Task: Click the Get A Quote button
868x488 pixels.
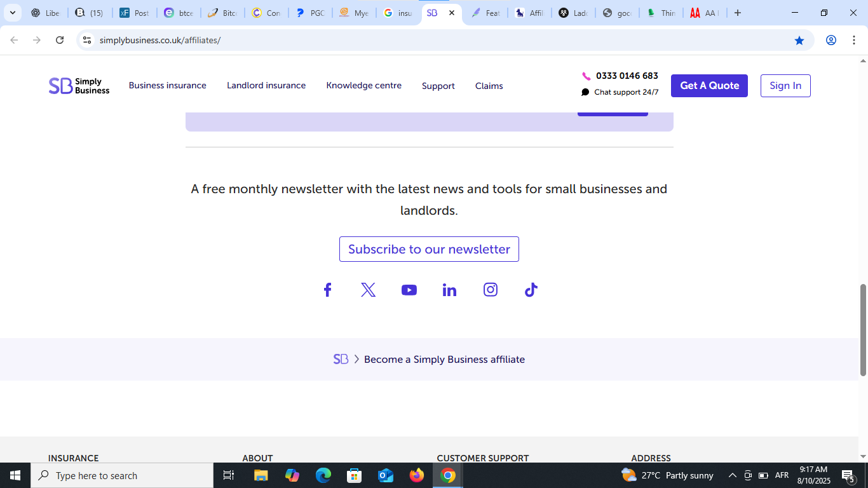Action: (709, 86)
